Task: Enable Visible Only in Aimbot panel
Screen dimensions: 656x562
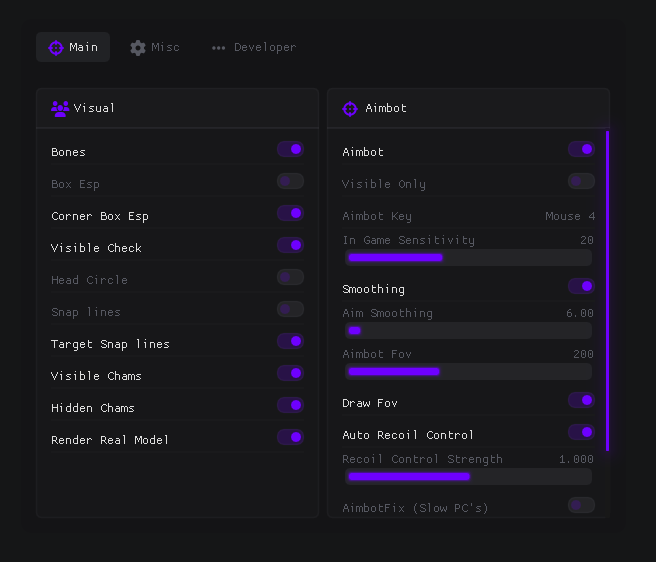Action: click(x=582, y=181)
